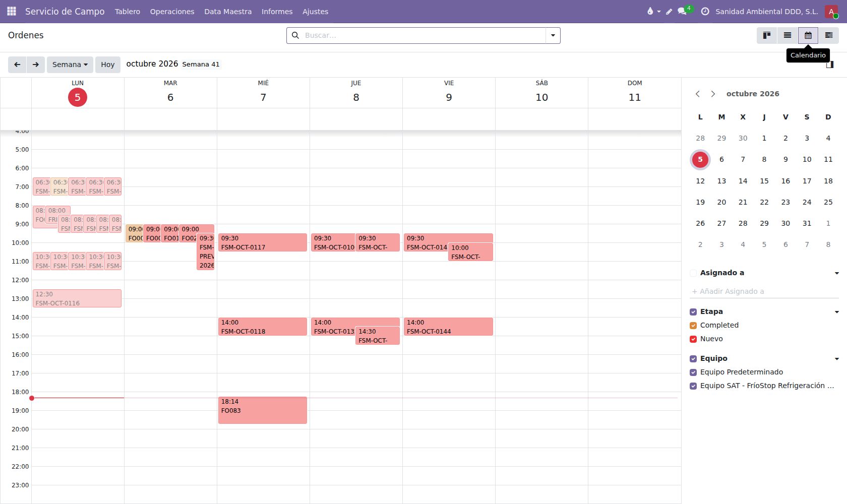Toggle the Etapa checkbox
Viewport: 847px width, 504px height.
point(693,312)
